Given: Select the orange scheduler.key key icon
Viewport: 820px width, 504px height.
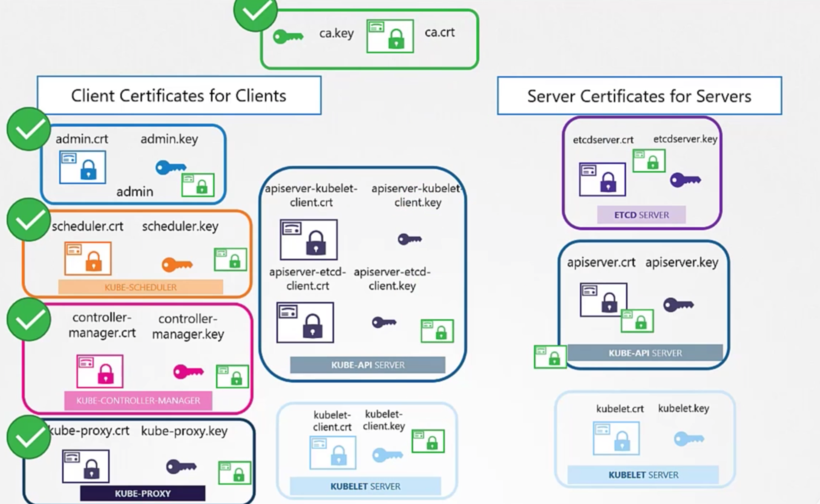Looking at the screenshot, I should coord(177,265).
